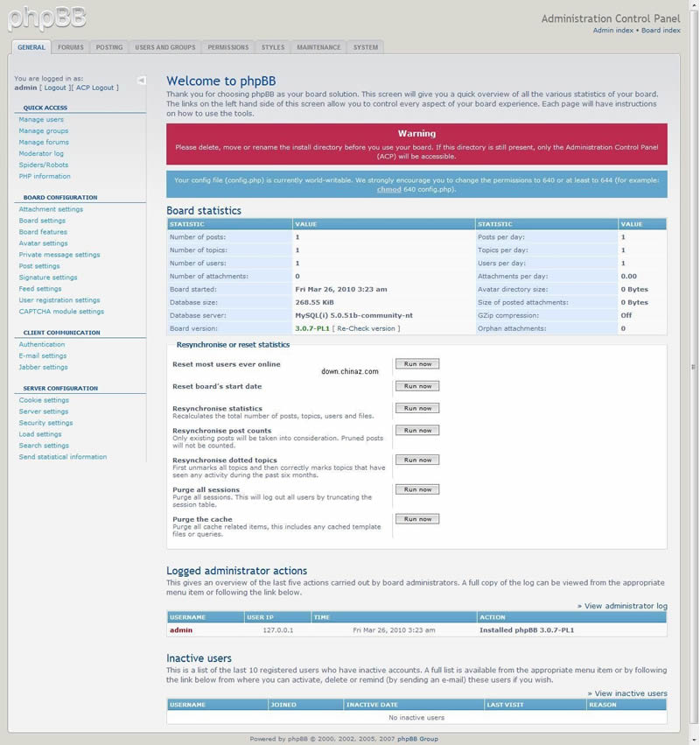Image resolution: width=700 pixels, height=745 pixels.
Task: Select the 127.0.0.1 IP cell
Action: 278,630
